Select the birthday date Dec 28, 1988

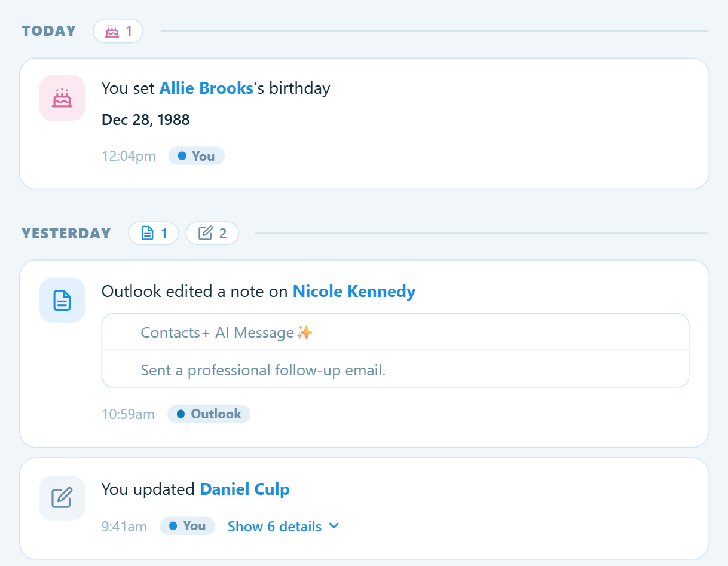pyautogui.click(x=146, y=120)
